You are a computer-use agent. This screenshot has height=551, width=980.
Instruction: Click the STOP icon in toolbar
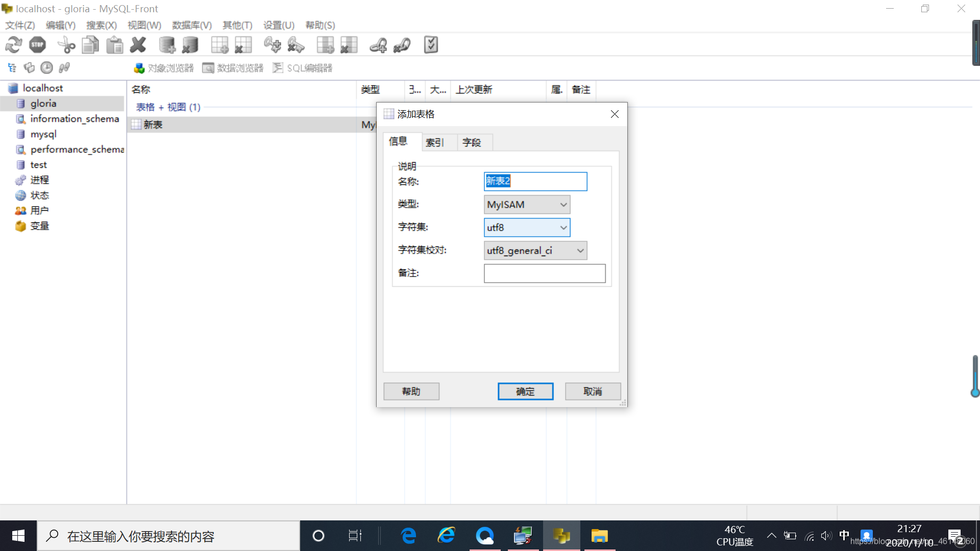(38, 45)
